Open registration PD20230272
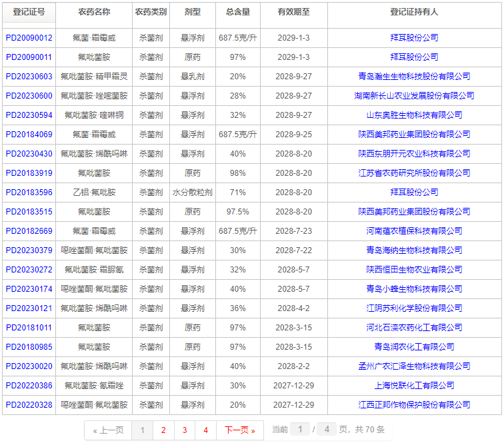The image size is (504, 445). tap(29, 270)
